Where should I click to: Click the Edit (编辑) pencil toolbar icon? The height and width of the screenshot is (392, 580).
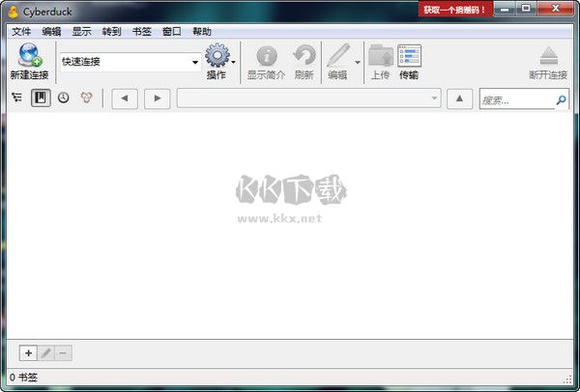(x=338, y=55)
